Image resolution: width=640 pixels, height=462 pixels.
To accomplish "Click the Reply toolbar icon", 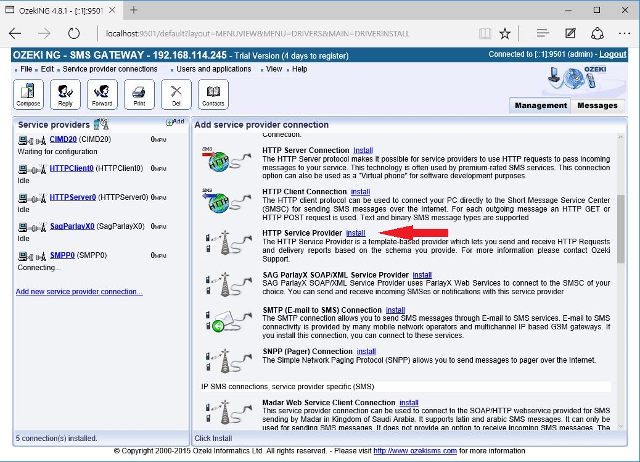I will coord(65,95).
